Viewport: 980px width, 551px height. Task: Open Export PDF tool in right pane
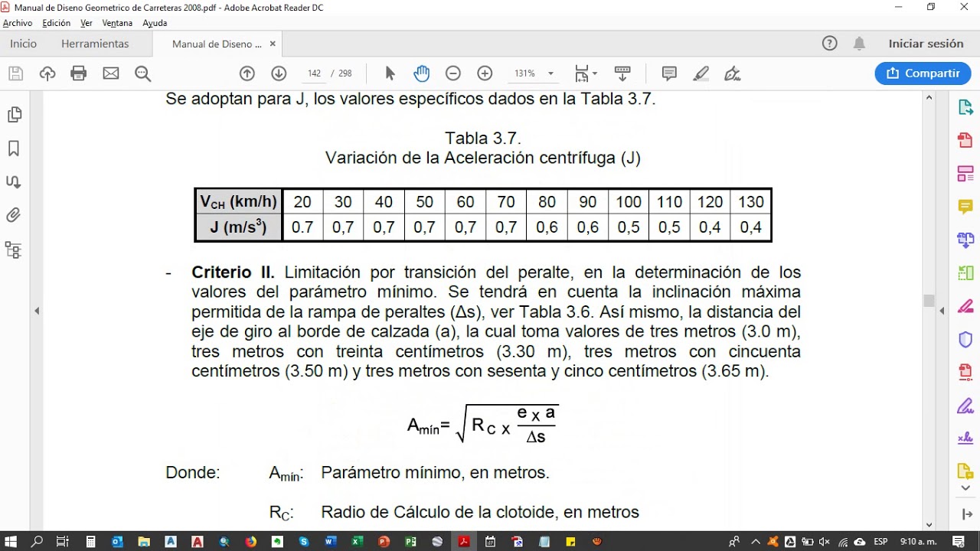[x=965, y=108]
